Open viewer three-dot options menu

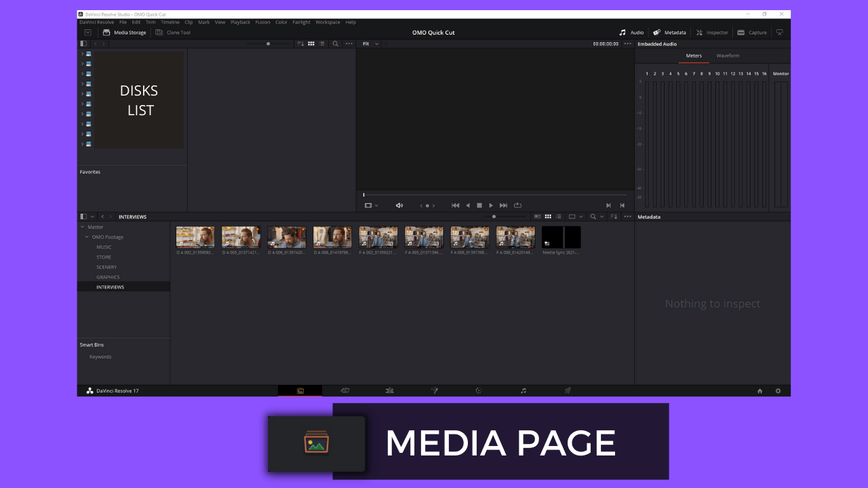tap(627, 43)
